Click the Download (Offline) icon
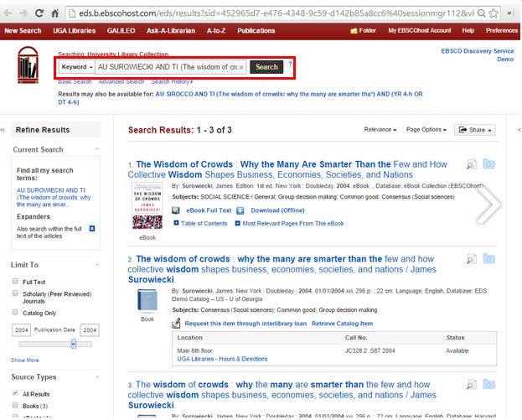The width and height of the screenshot is (522, 420). coord(240,210)
